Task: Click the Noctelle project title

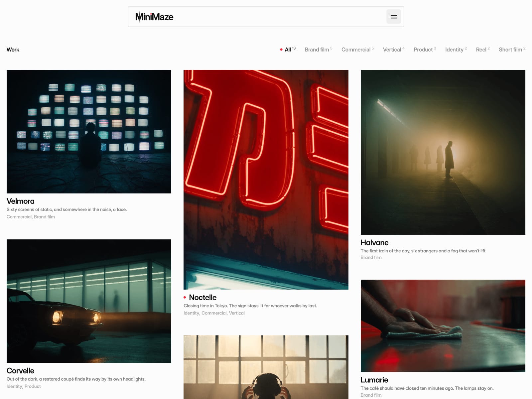Action: [203, 298]
